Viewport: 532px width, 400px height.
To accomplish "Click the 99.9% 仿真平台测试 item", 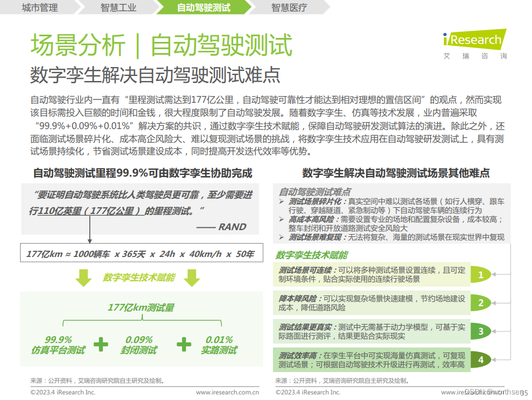I will [58, 345].
